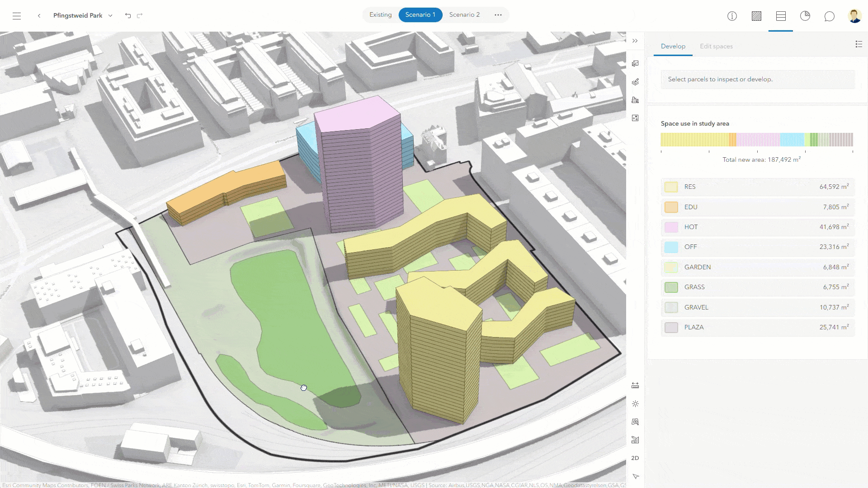Click the compass navigation arrow icon
This screenshot has width=868, height=488.
[x=635, y=476]
